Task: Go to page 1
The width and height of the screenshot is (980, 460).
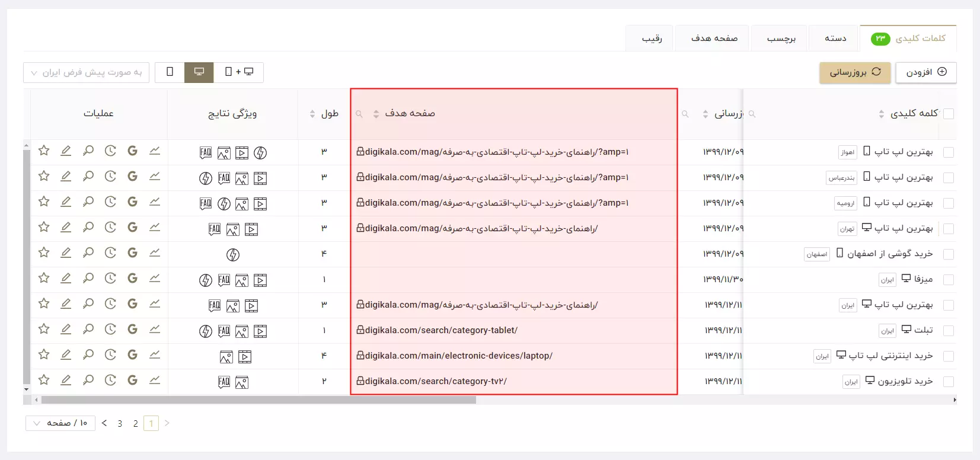Action: click(x=151, y=423)
